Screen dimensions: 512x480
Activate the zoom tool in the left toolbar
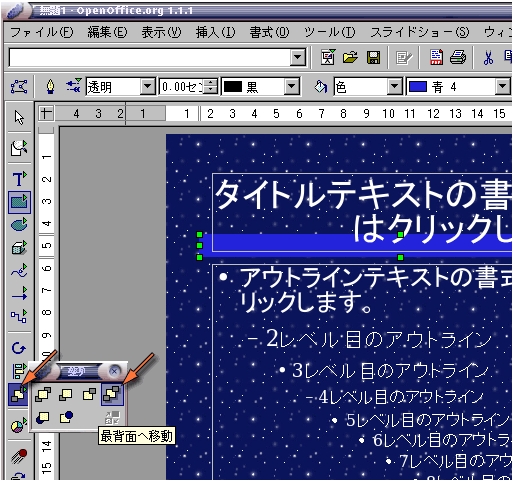[19, 148]
